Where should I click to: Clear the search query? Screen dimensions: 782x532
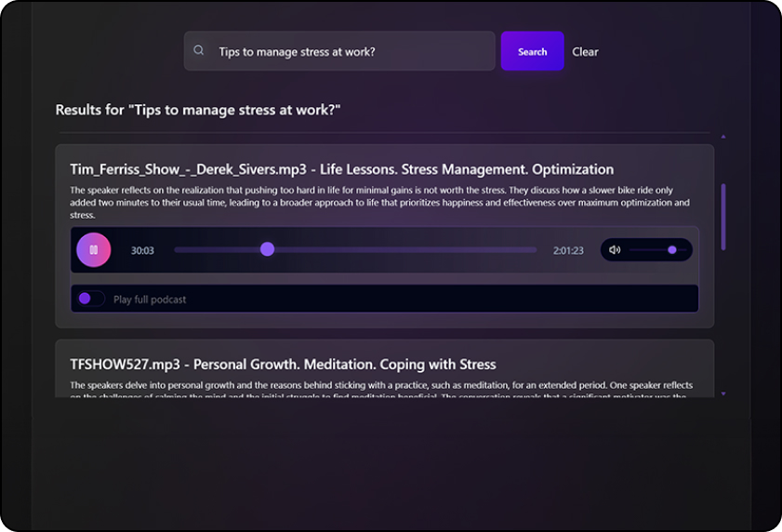pos(585,52)
